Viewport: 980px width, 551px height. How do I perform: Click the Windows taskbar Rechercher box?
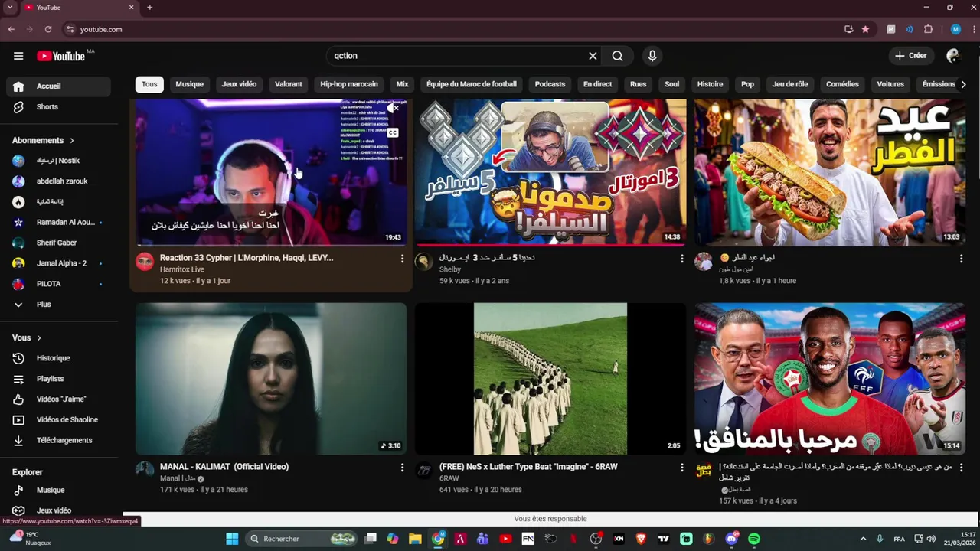coord(302,539)
